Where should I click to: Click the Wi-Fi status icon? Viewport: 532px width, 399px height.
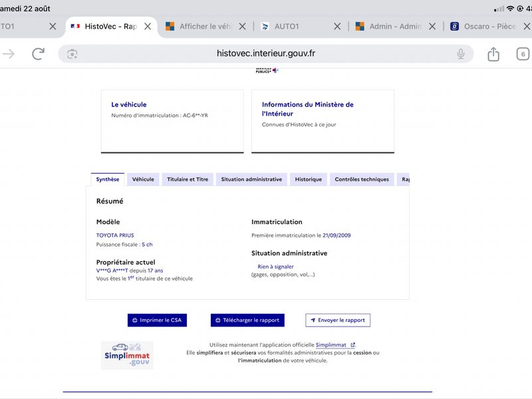(x=510, y=9)
